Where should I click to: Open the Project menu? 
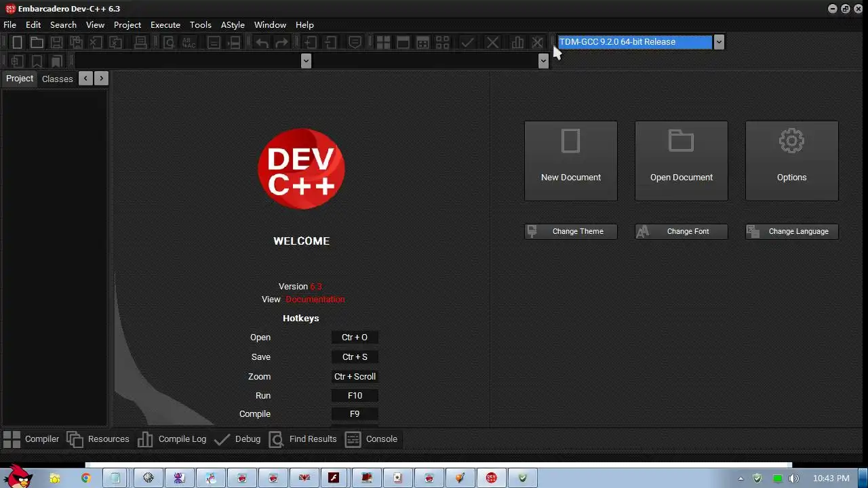click(127, 24)
